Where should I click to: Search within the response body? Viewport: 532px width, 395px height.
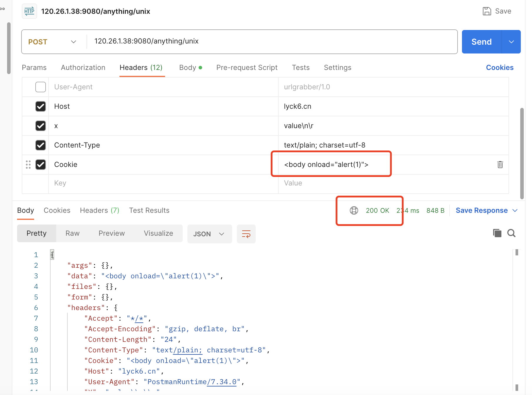[511, 233]
